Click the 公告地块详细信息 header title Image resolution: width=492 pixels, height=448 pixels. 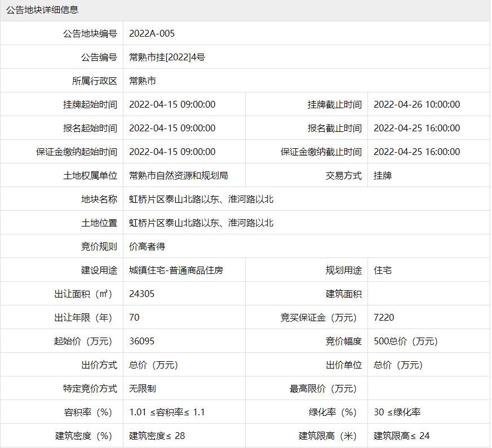click(42, 10)
